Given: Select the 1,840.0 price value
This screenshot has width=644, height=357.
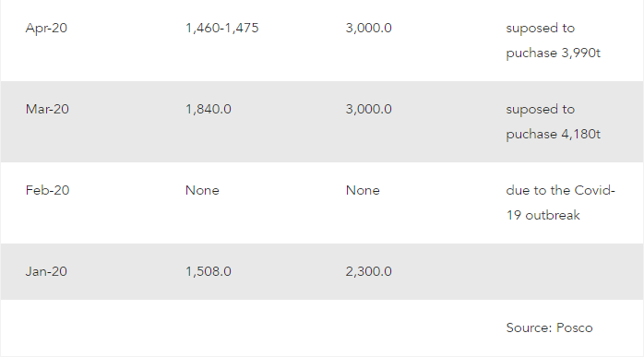Looking at the screenshot, I should [209, 109].
